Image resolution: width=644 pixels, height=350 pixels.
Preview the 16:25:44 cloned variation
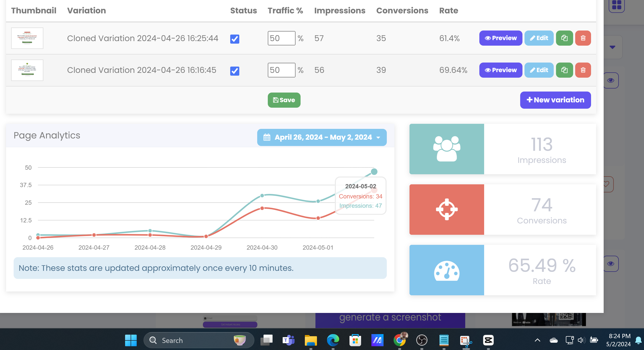[x=501, y=38]
